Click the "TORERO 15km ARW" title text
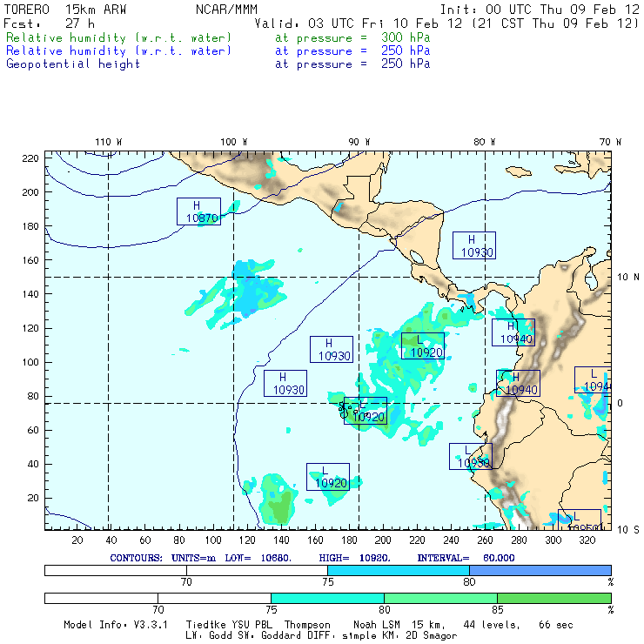This screenshot has width=644, height=644. coord(65,10)
